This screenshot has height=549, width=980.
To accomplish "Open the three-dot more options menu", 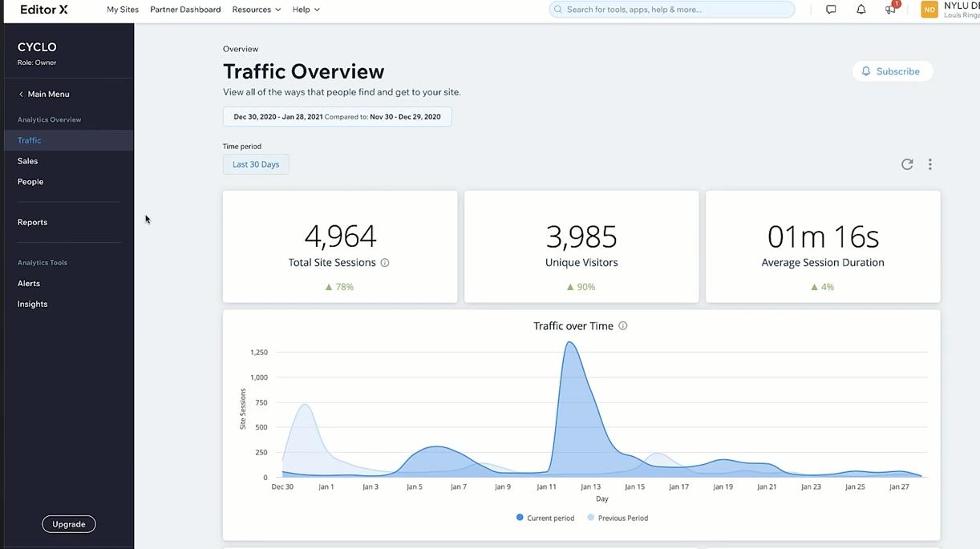I will [930, 164].
